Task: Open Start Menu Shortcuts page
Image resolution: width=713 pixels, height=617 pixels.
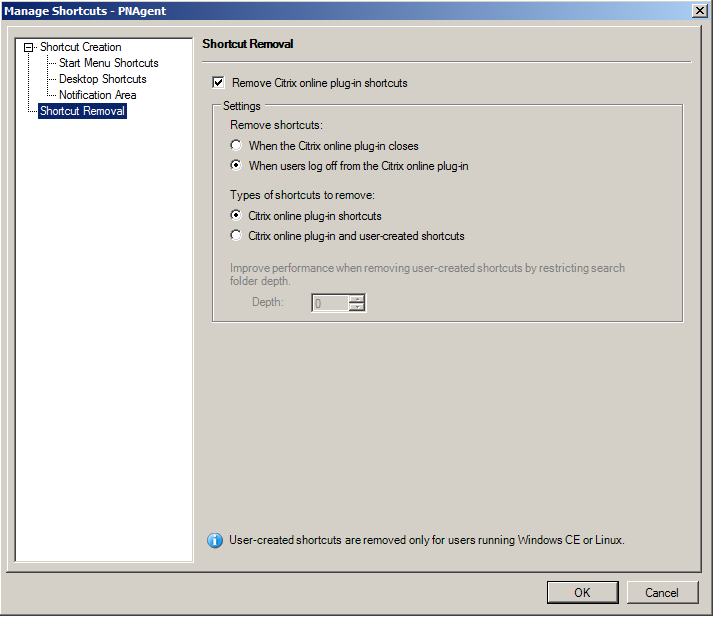Action: coord(109,63)
